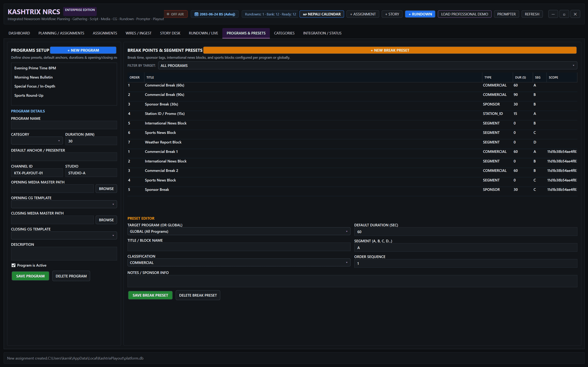Viewport: 588px width, 367px height.
Task: Click the Default Anchor / Presenter field
Action: (64, 157)
